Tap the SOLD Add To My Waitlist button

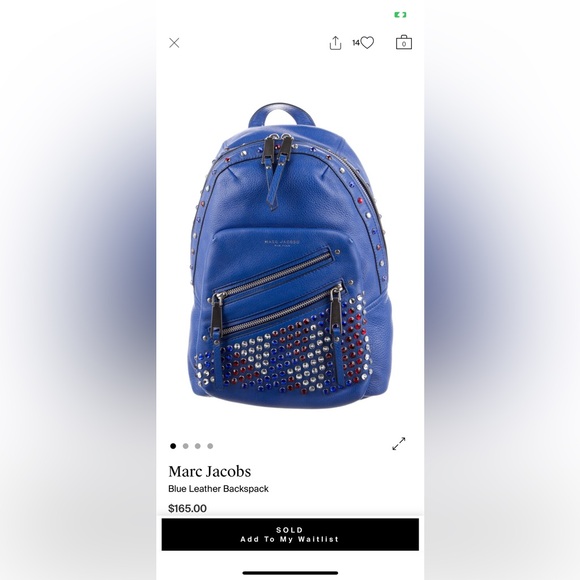(x=290, y=535)
